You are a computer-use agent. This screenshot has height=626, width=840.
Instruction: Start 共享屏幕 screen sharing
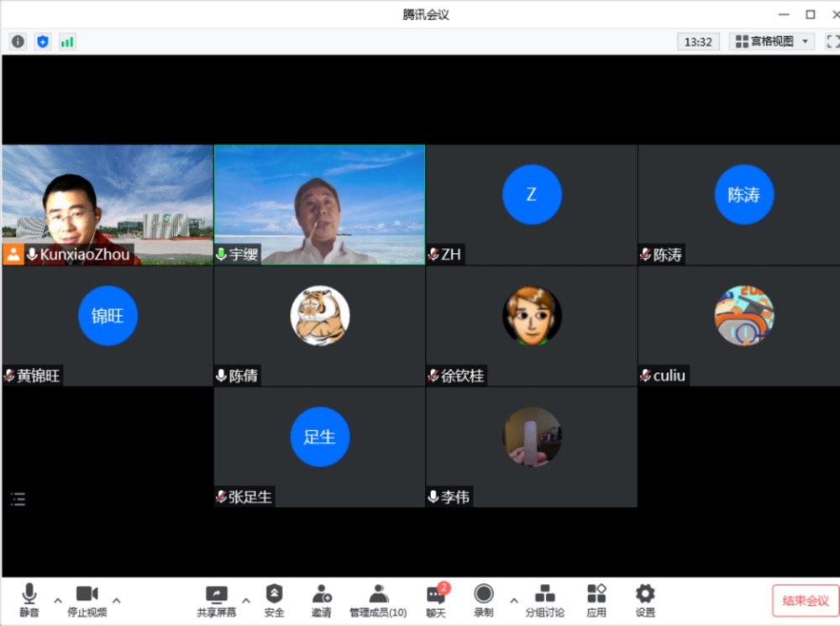pos(217,600)
